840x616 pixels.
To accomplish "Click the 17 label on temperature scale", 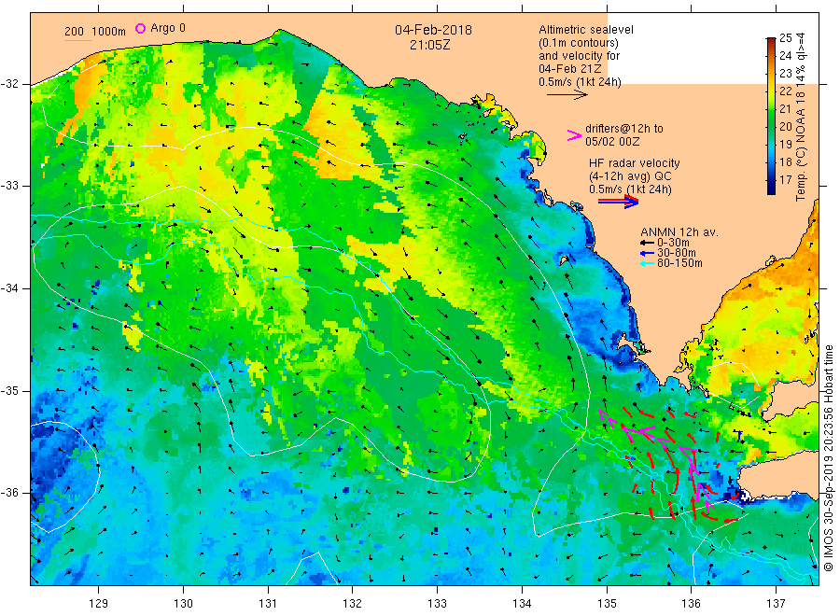I will click(x=785, y=180).
